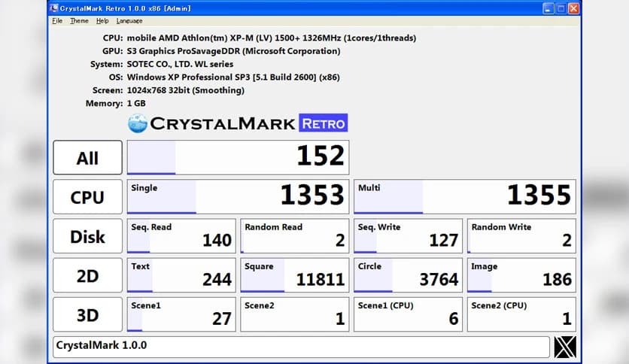Click the Image score 186
Viewport: 629px width, 364px height.
(521, 275)
